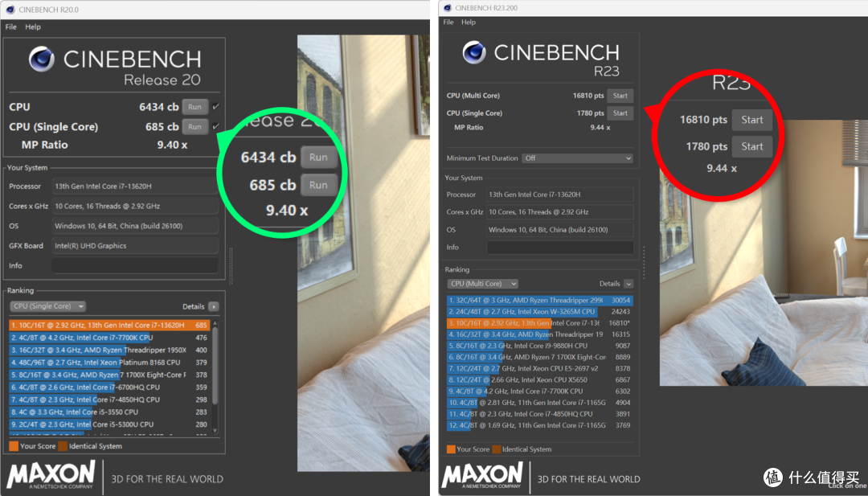This screenshot has width=868, height=496.
Task: Click Cinebench logo icon in R20 header
Action: pyautogui.click(x=42, y=59)
